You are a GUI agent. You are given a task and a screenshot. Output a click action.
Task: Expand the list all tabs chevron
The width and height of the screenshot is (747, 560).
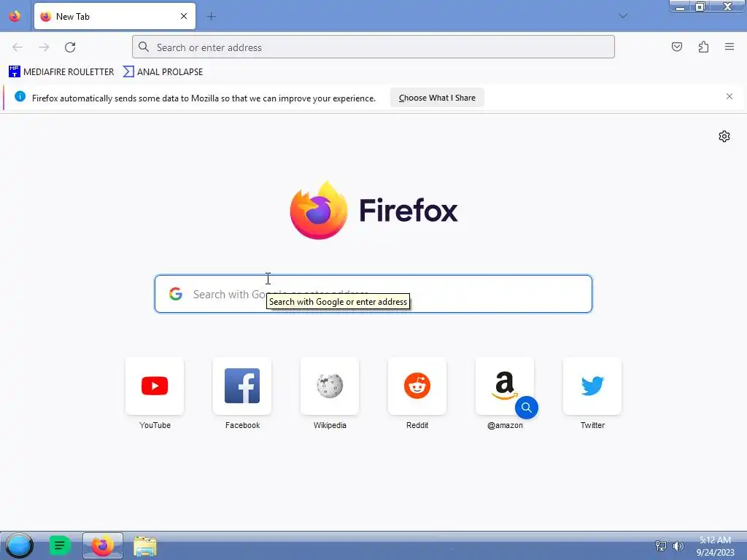click(623, 16)
